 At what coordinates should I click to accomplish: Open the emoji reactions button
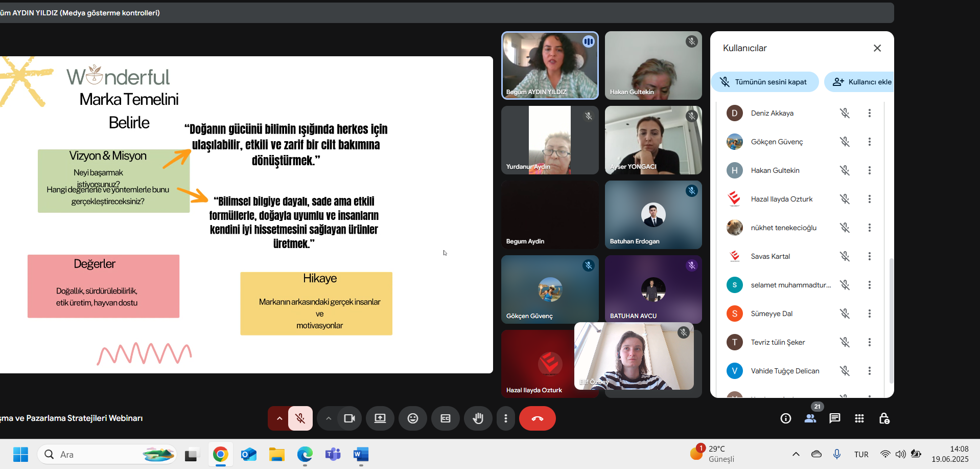coord(413,418)
